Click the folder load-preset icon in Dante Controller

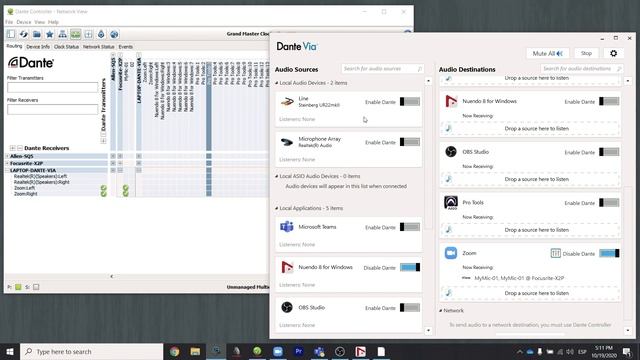pos(37,34)
